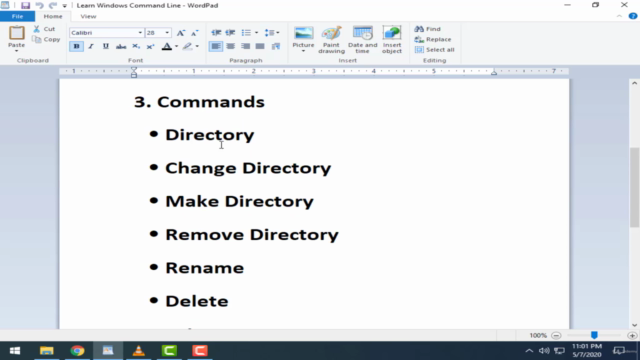Click the Find button

pyautogui.click(x=427, y=29)
